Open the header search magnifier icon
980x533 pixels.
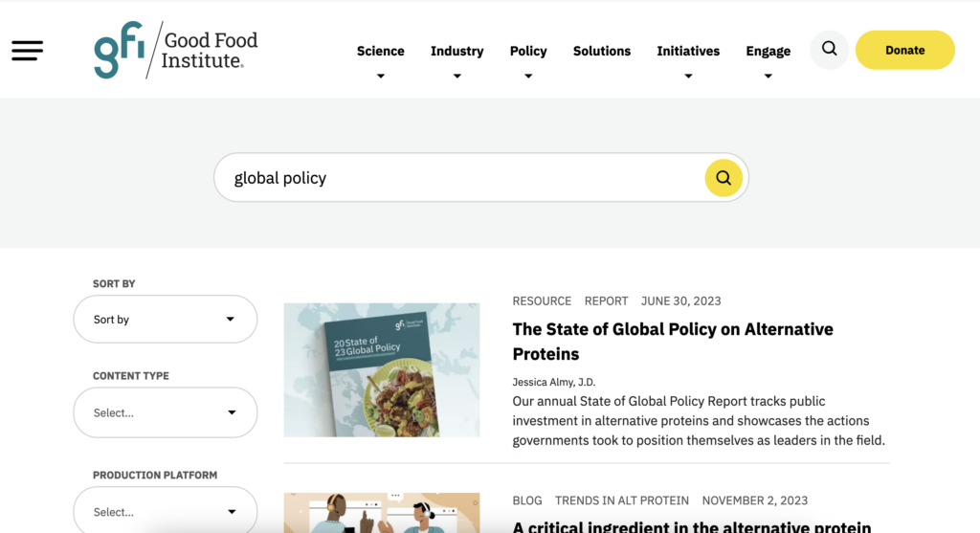pyautogui.click(x=829, y=50)
